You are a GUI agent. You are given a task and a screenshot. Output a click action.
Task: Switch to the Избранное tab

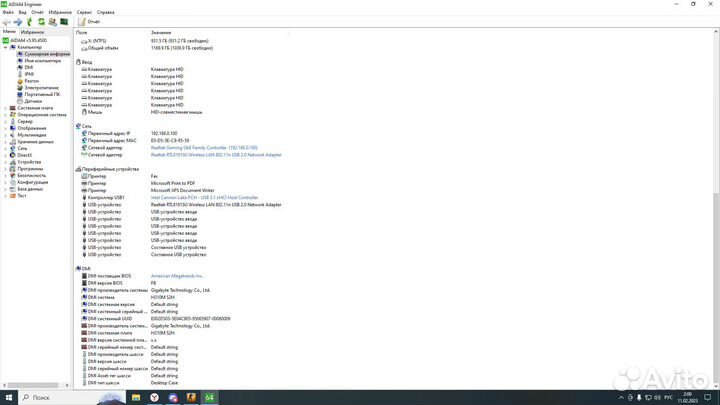[33, 32]
